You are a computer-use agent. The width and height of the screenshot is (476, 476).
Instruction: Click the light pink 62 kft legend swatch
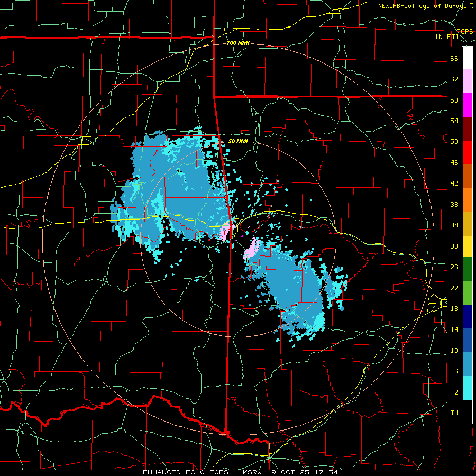point(467,81)
